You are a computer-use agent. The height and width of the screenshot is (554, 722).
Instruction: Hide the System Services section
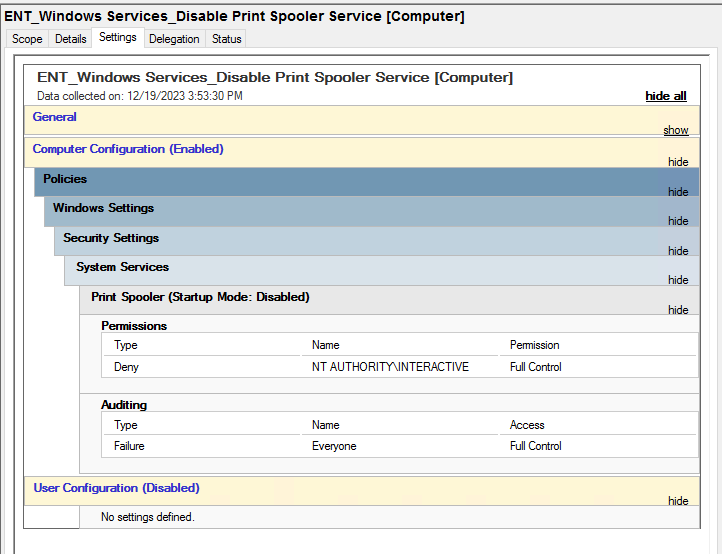pos(678,280)
